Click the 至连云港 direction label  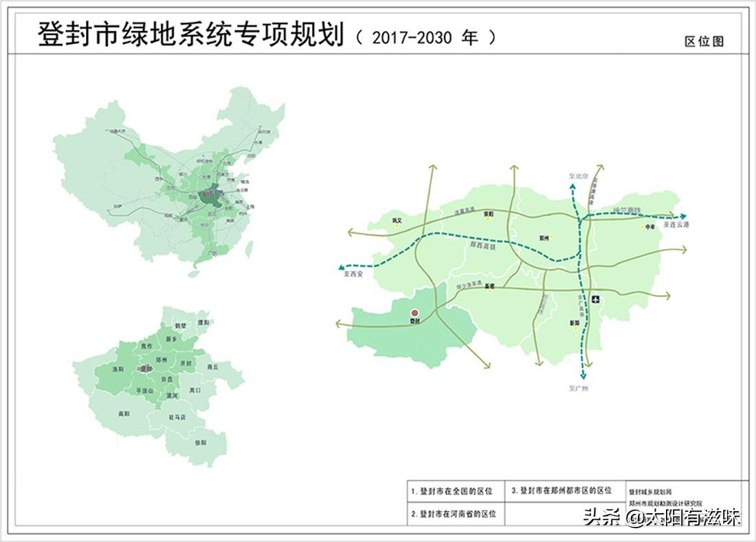pyautogui.click(x=676, y=224)
